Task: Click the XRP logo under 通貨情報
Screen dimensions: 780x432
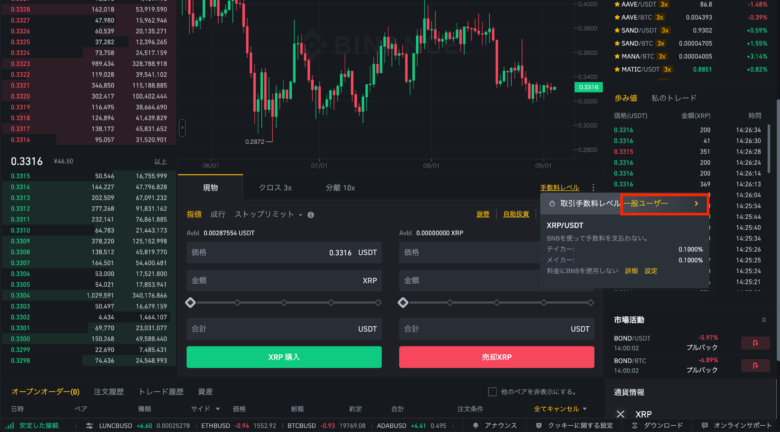Action: [x=620, y=414]
